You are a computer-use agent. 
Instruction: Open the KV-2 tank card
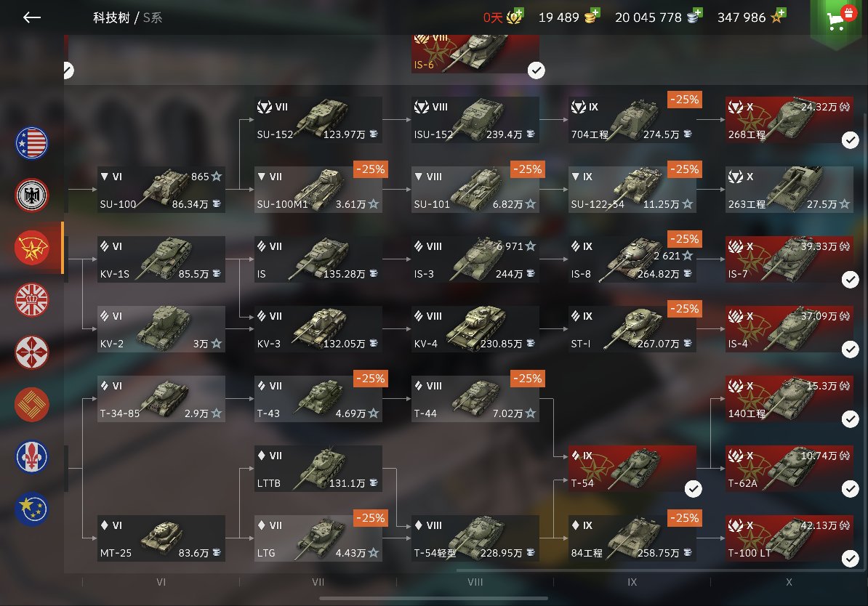click(x=161, y=329)
